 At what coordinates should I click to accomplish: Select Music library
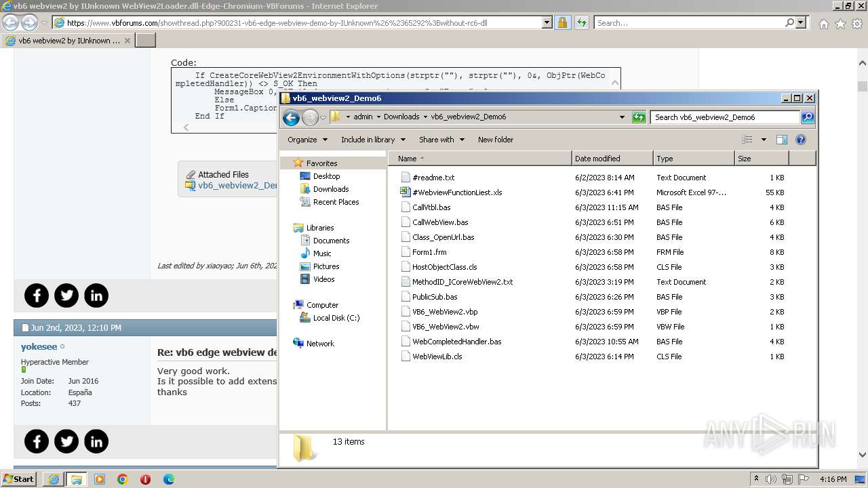click(x=322, y=253)
